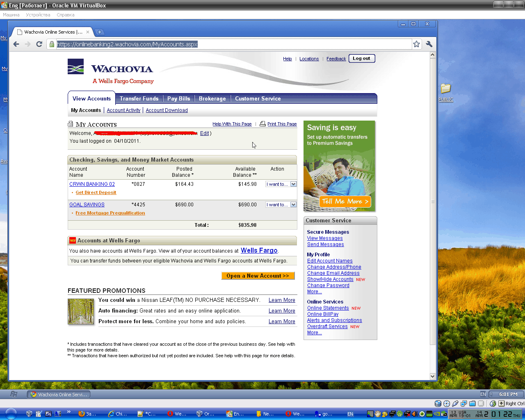This screenshot has width=525, height=420.
Task: Open the guest Windows Start button
Action: point(14,394)
